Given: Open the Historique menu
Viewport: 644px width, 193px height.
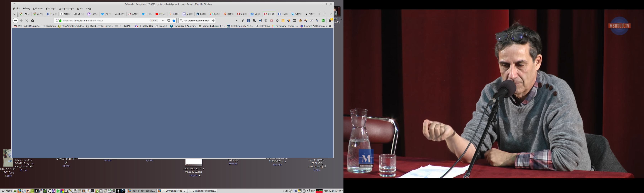Looking at the screenshot, I should pyautogui.click(x=51, y=9).
